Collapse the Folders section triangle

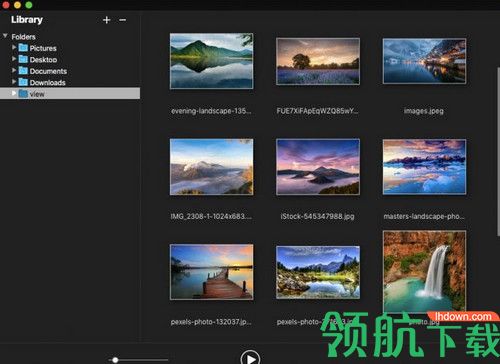pyautogui.click(x=5, y=36)
